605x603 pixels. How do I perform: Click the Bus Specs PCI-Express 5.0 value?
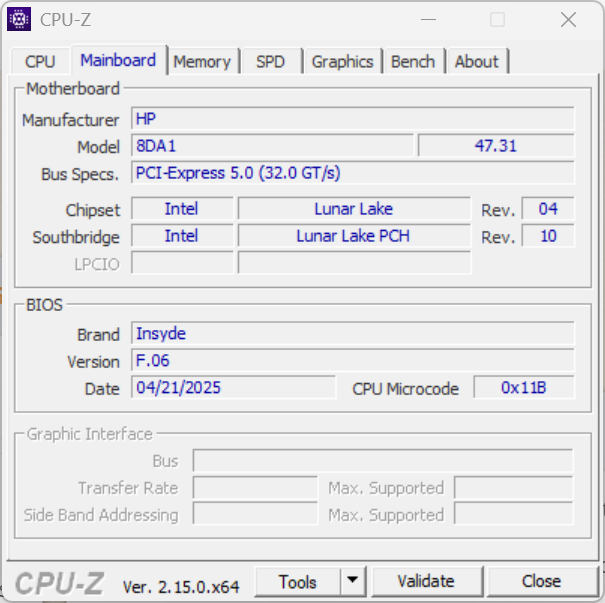353,172
